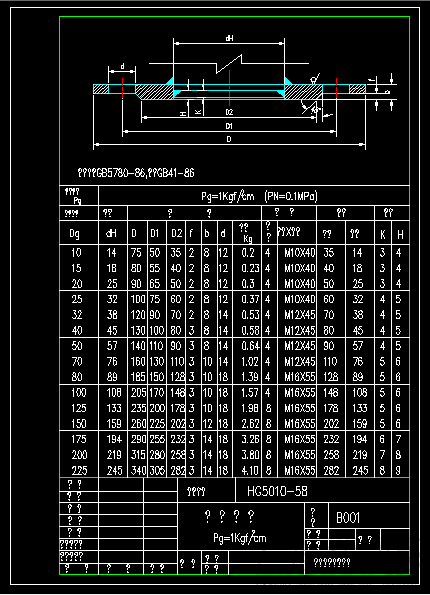Viewport: 430px width, 595px height.
Task: Click the (PN=0.1MPa) pressure heading above the table
Action: (x=291, y=196)
